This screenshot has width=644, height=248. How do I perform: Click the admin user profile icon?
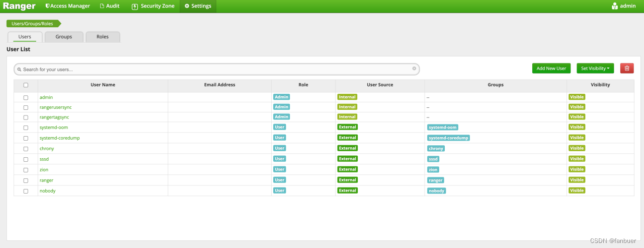point(615,6)
